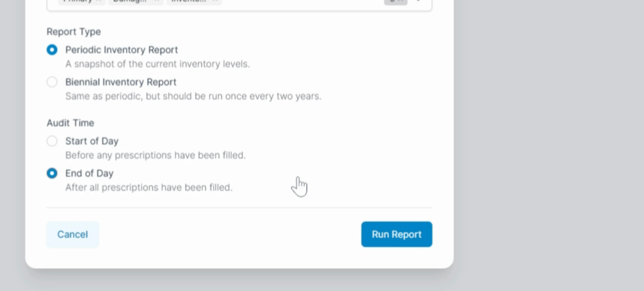Click the Run Report button
This screenshot has width=644, height=291.
pos(396,234)
